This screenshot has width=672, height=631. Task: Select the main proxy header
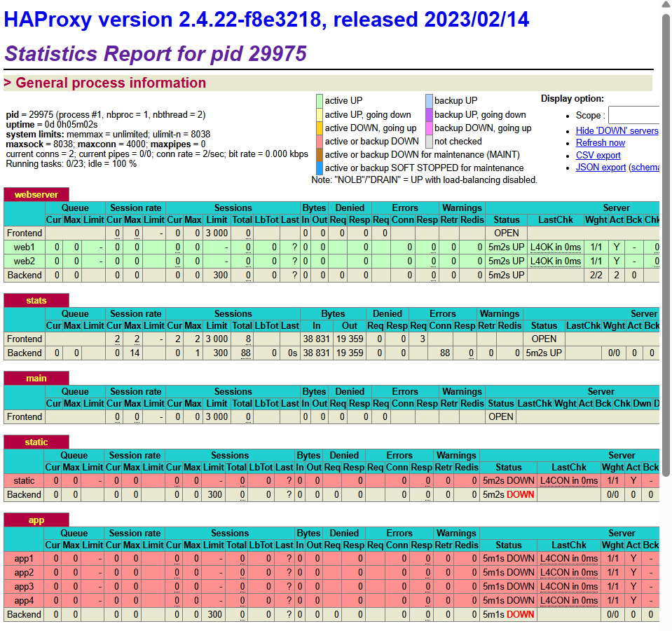36,379
